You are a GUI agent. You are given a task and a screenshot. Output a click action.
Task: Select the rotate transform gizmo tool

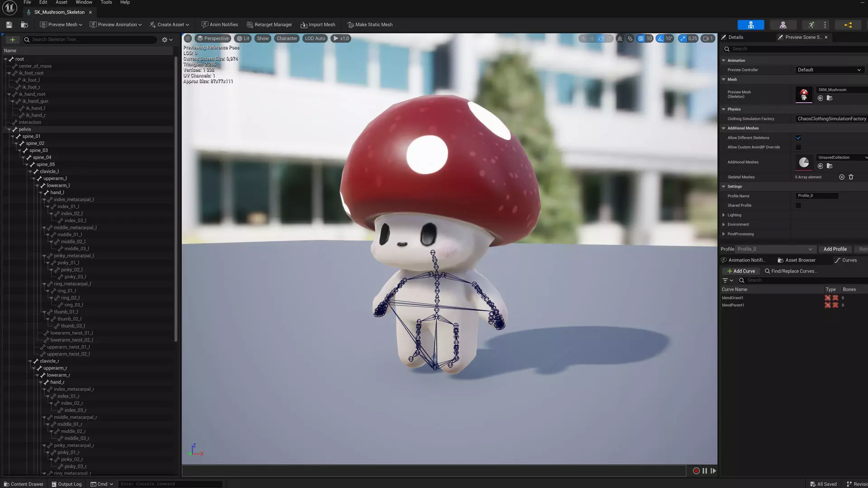pyautogui.click(x=601, y=38)
